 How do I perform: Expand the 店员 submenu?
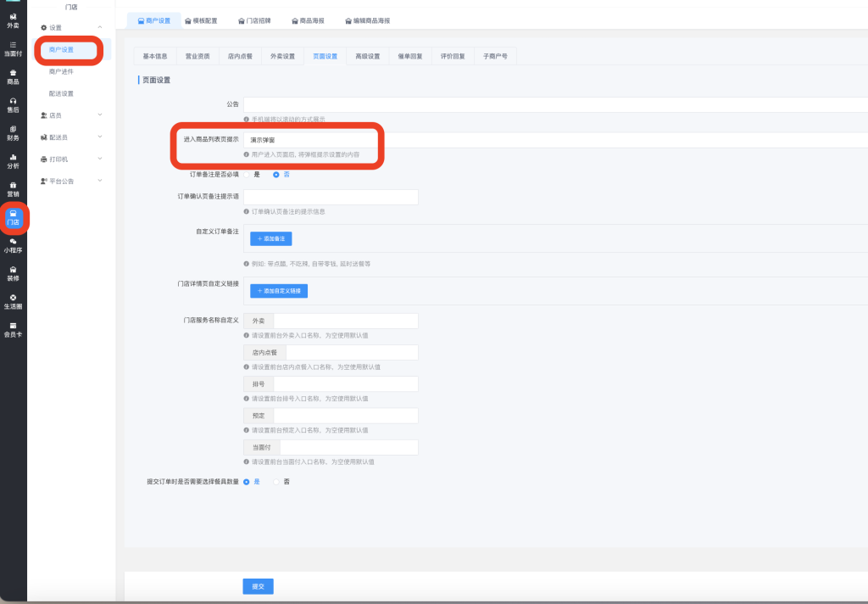tap(71, 115)
